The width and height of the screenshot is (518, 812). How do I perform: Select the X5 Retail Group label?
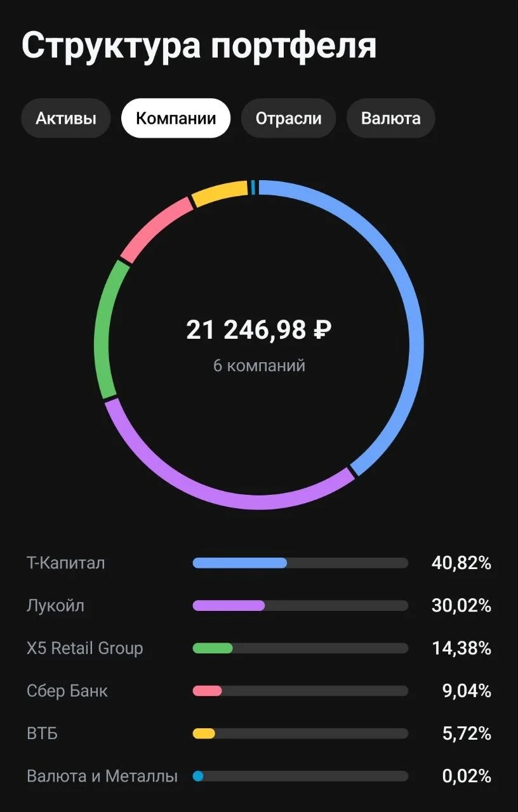click(x=85, y=648)
